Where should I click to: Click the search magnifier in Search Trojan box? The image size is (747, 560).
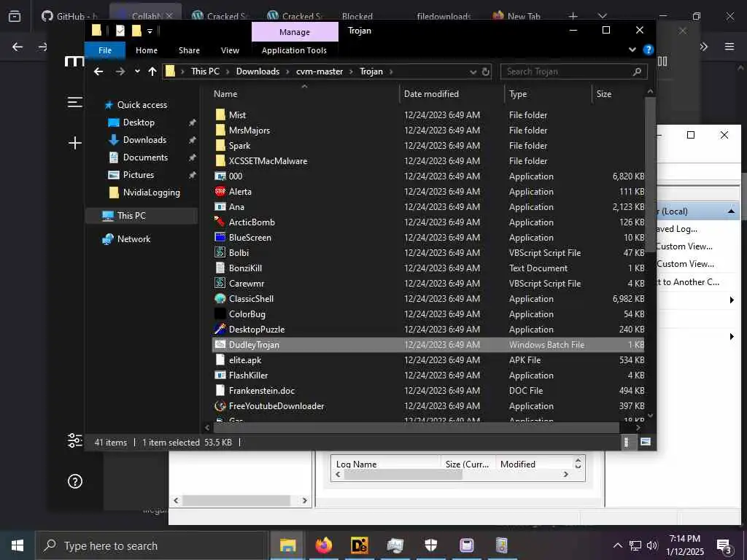637,71
